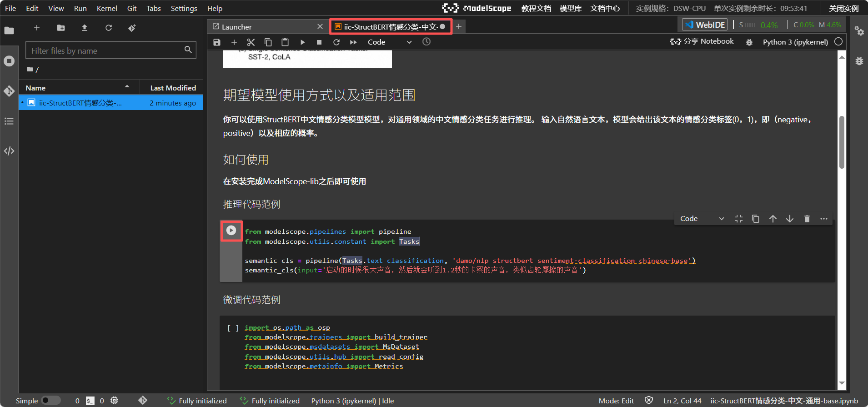Click the Python 3 (ipykernel) kernel selector
The image size is (868, 407).
[795, 42]
